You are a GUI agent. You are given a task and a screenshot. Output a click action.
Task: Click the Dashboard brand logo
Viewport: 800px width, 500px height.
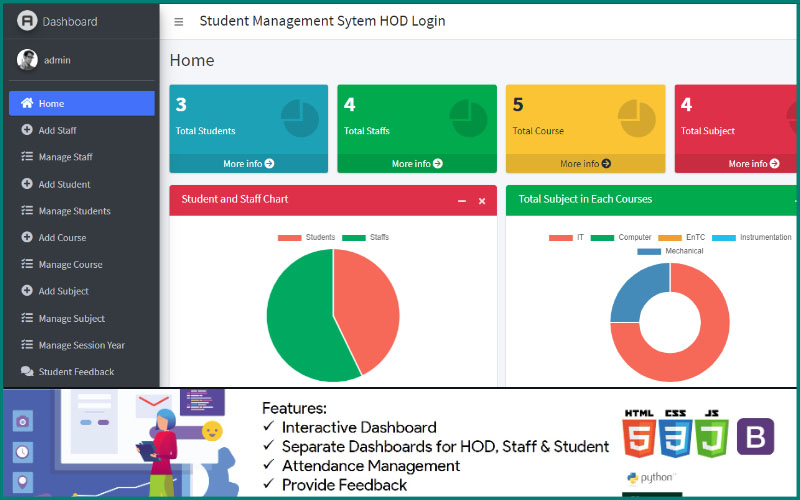click(27, 21)
